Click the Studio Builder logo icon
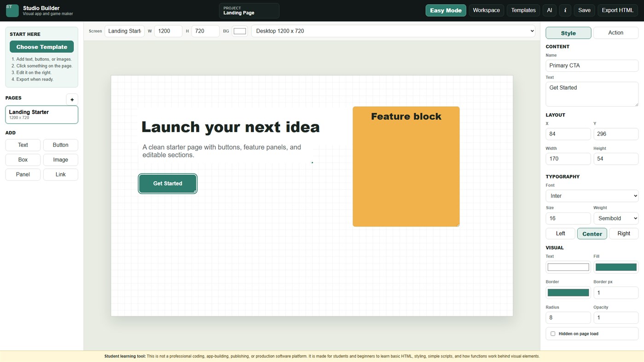 (x=12, y=10)
